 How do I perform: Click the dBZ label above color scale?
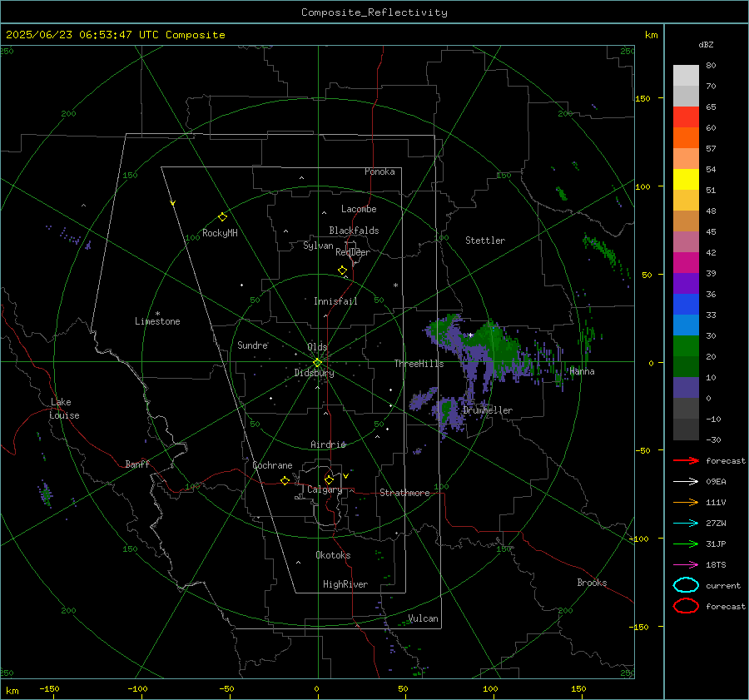pos(706,44)
